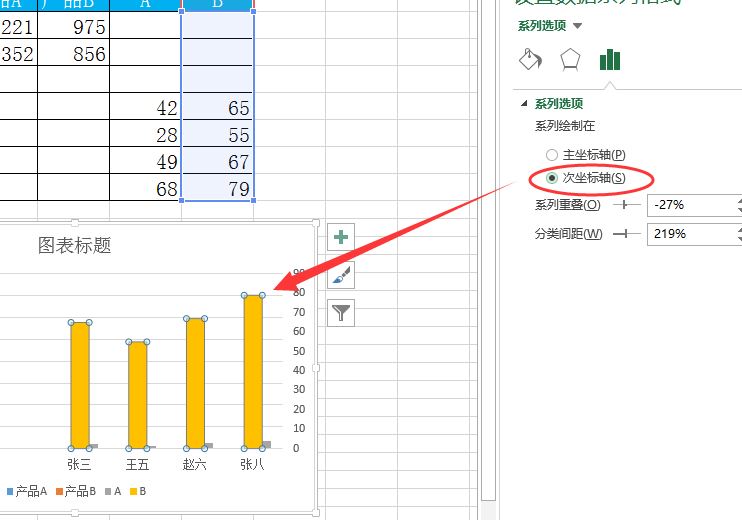
Task: Click the 产品B legend entry
Action: click(75, 491)
